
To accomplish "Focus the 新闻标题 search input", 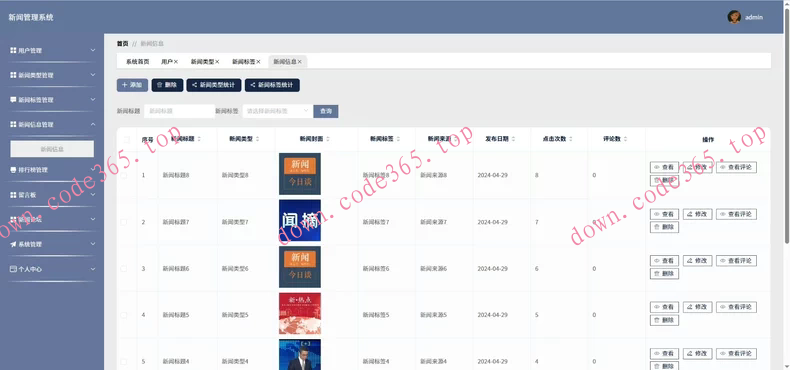I will pos(179,111).
